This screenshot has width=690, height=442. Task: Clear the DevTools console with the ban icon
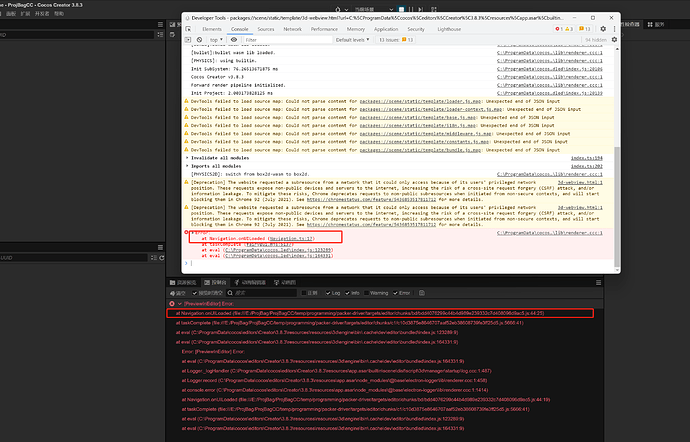pos(199,40)
